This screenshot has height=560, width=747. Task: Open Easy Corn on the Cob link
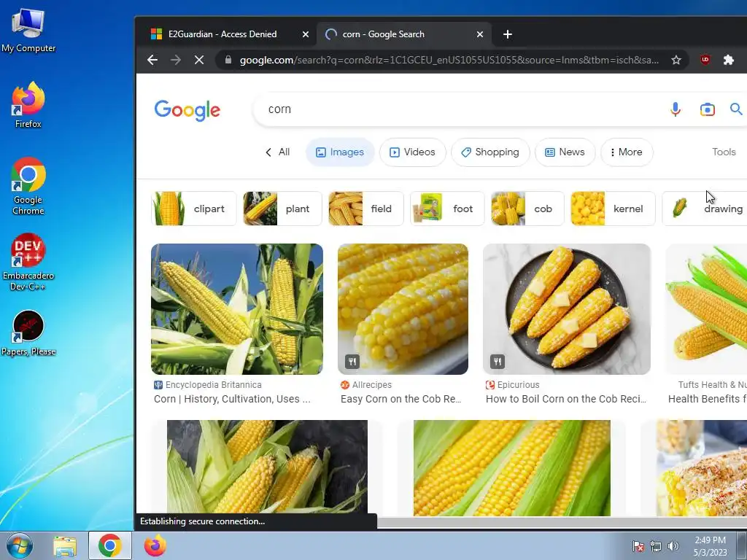pos(400,399)
